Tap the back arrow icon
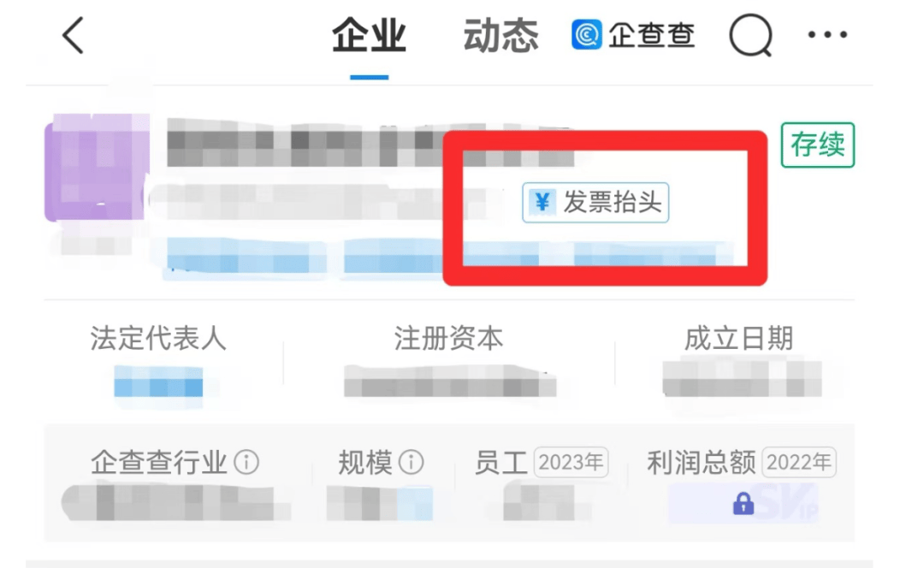The height and width of the screenshot is (568, 924). coord(73,35)
